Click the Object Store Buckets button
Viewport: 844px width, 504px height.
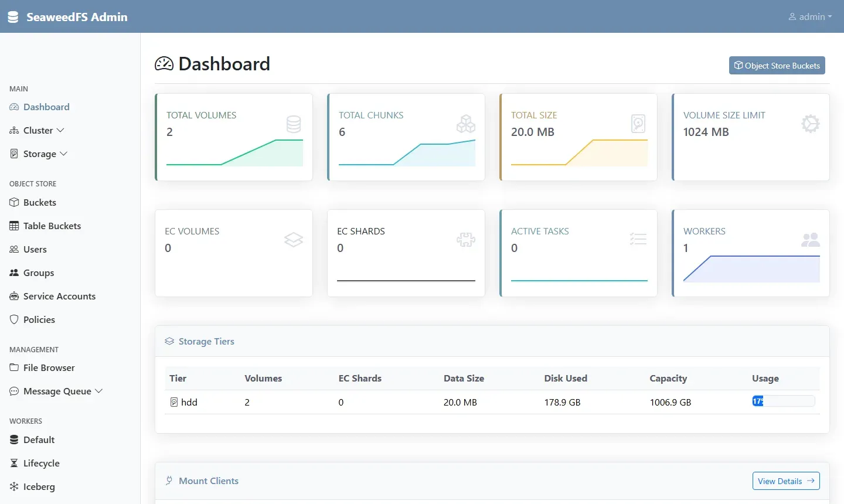777,66
